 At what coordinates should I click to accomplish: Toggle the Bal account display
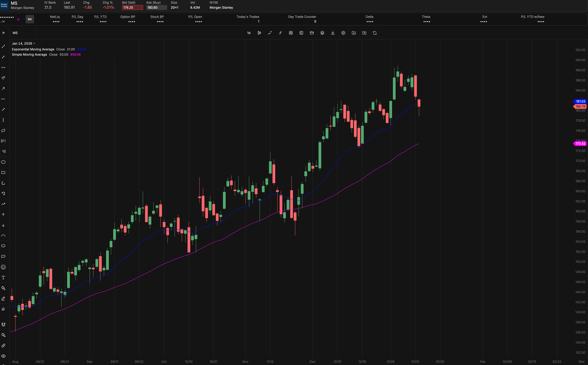coord(30,19)
